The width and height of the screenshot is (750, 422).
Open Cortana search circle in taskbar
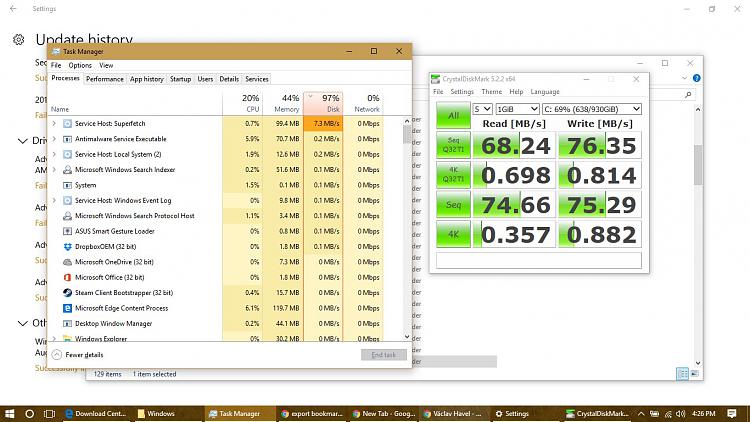[x=29, y=413]
